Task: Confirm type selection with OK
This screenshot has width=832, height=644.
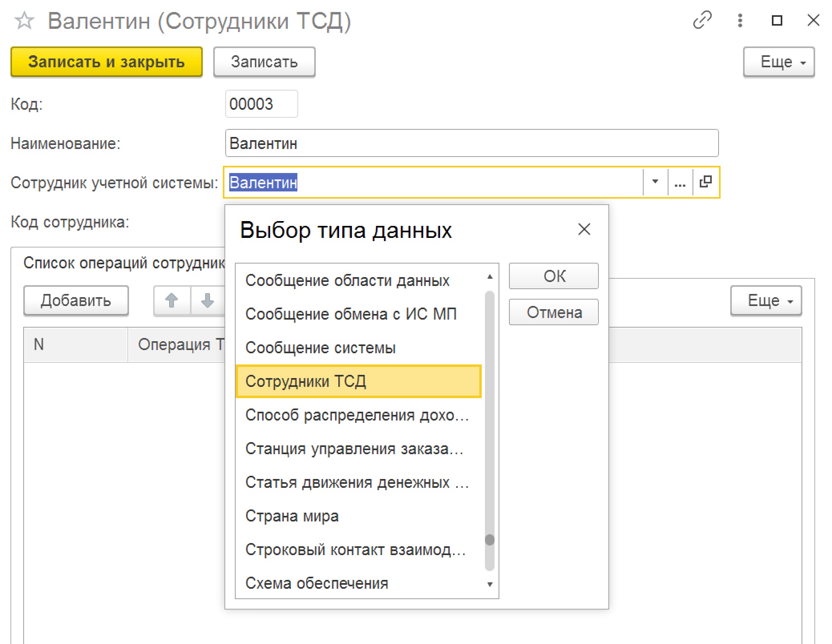Action: coord(553,276)
